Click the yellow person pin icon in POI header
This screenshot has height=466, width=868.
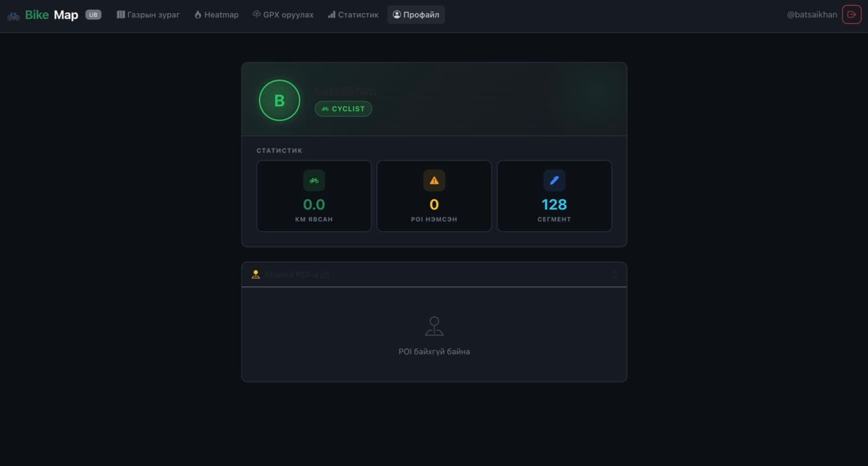pyautogui.click(x=256, y=275)
